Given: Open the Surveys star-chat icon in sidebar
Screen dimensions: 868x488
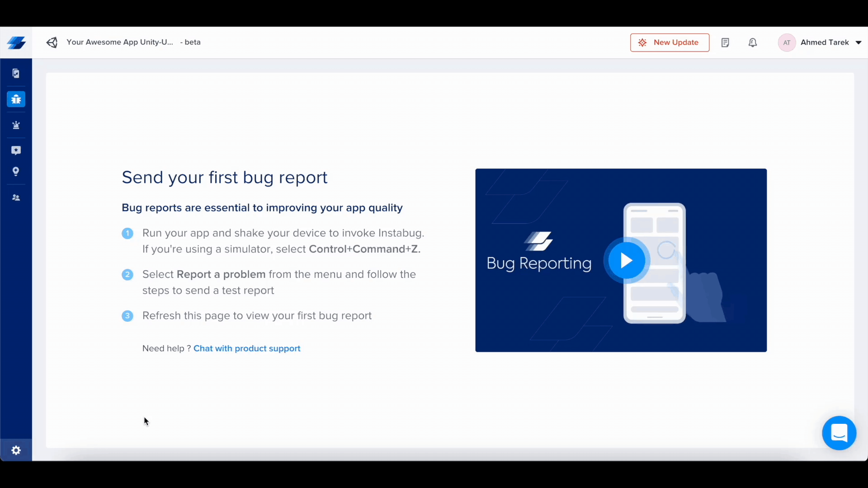Looking at the screenshot, I should pyautogui.click(x=16, y=150).
